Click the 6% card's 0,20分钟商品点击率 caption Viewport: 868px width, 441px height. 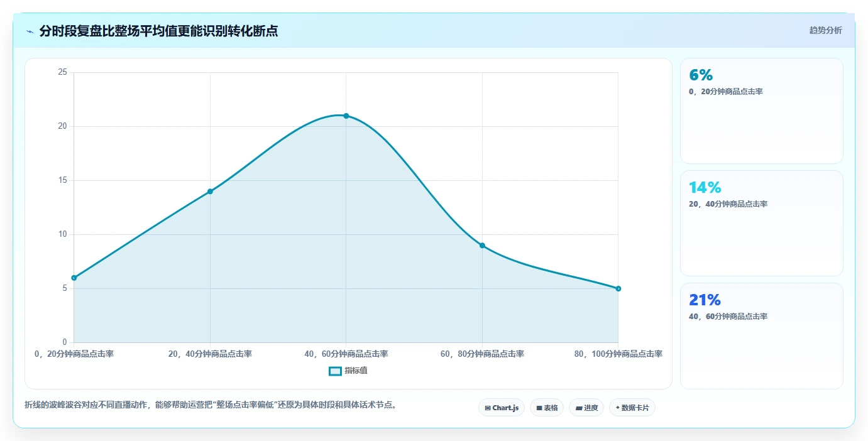(726, 92)
